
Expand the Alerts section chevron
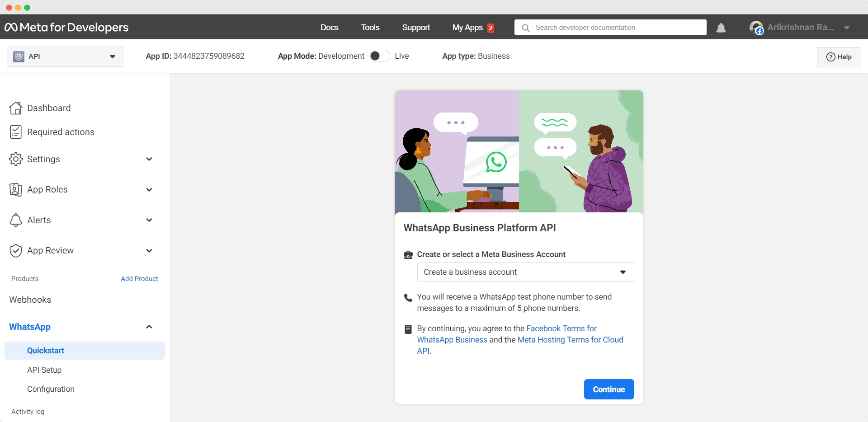click(x=149, y=220)
